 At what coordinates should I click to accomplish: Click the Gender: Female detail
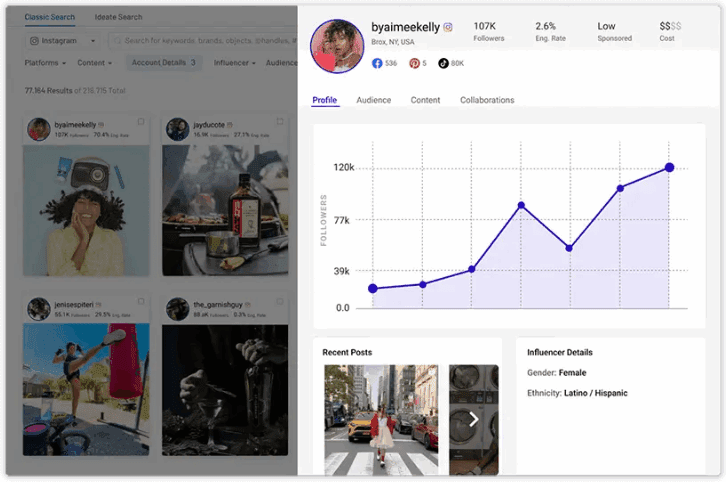point(557,372)
